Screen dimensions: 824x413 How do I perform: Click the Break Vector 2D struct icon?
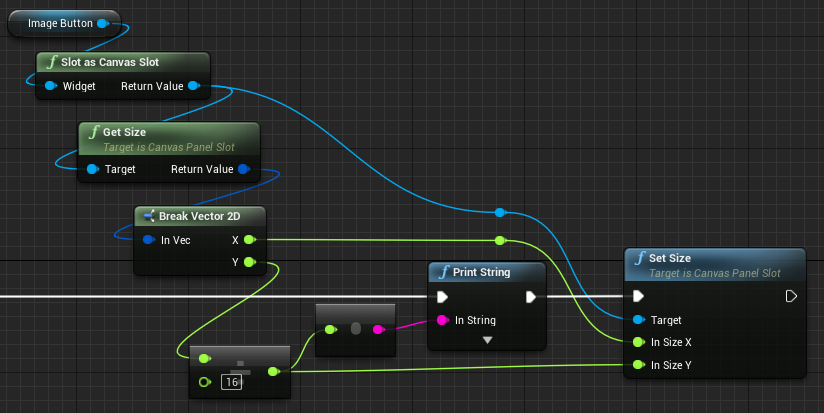coord(149,216)
